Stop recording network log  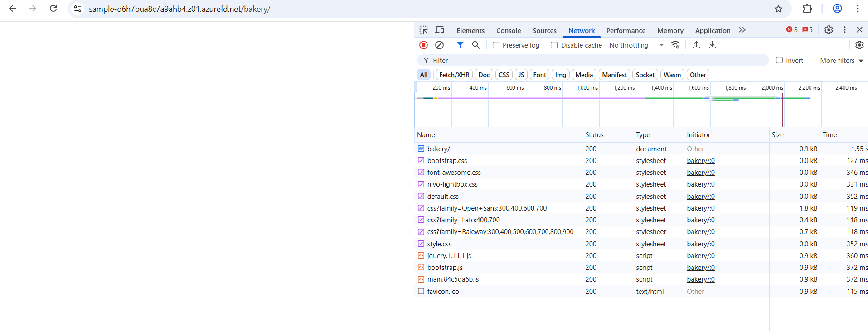tap(423, 45)
